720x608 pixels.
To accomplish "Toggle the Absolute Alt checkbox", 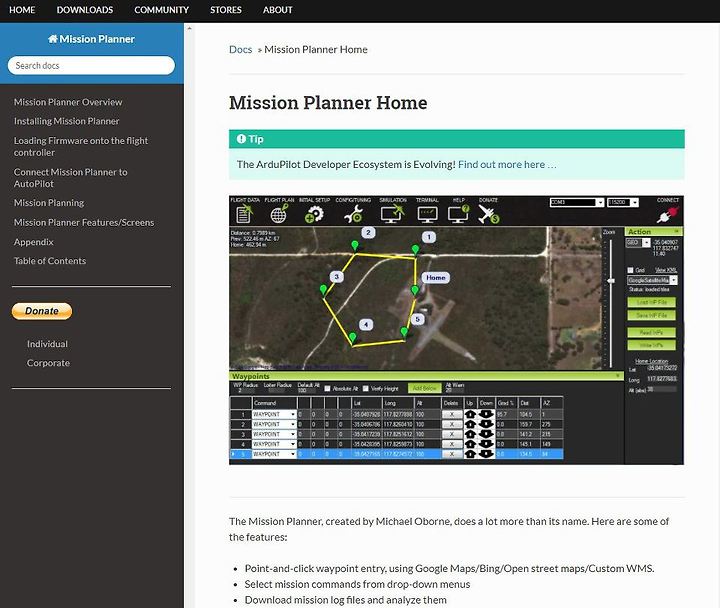I will pos(327,388).
